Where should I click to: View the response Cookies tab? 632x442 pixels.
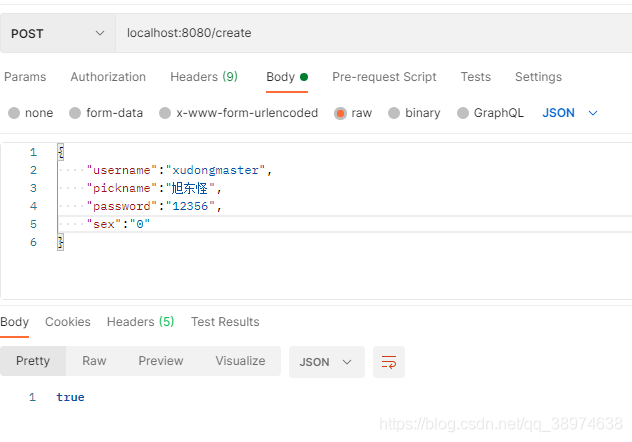pos(68,322)
